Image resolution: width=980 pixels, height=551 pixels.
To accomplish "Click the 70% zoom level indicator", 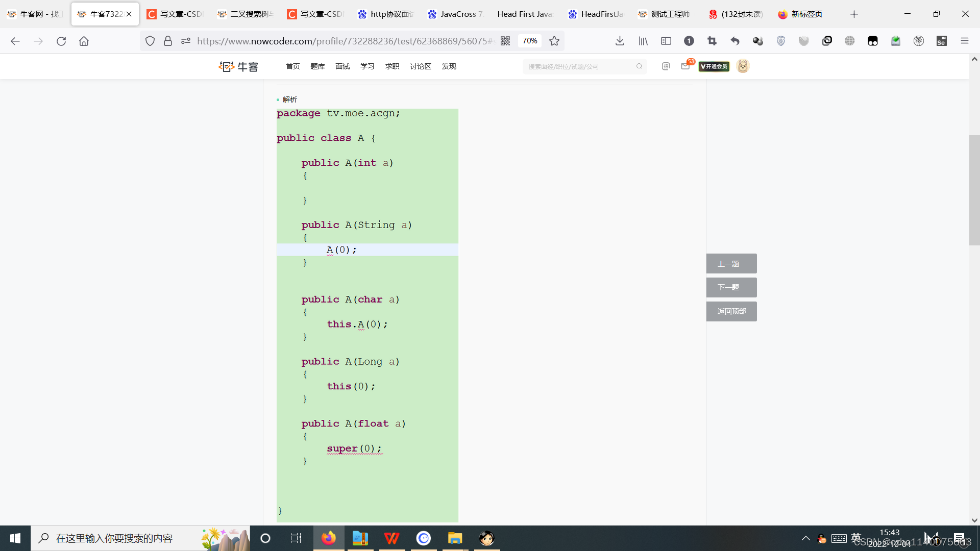I will pos(530,41).
